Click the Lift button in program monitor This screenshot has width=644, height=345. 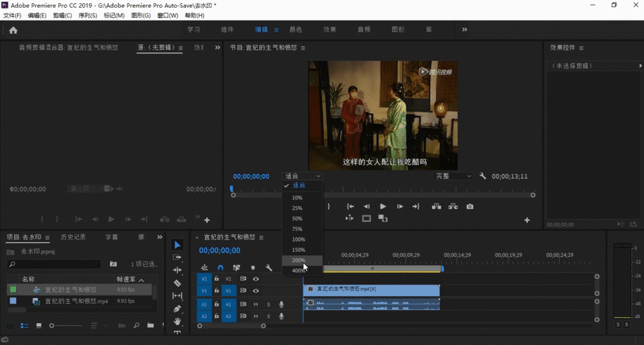tap(437, 206)
